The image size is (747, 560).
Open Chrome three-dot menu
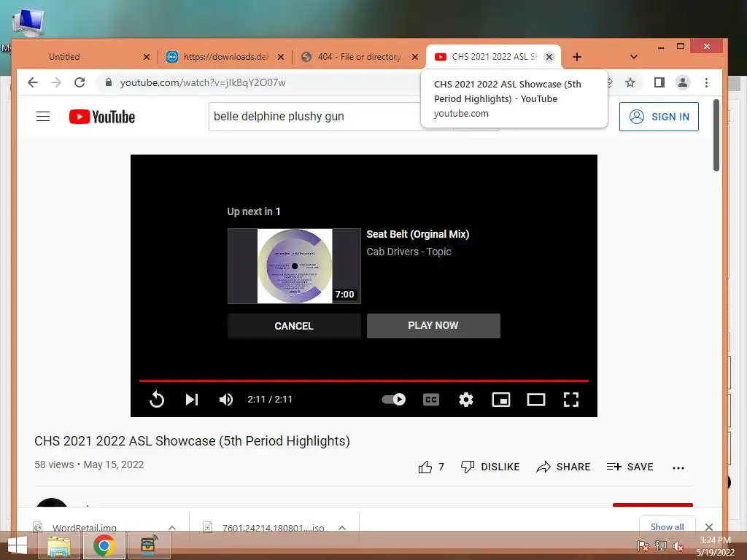click(706, 83)
